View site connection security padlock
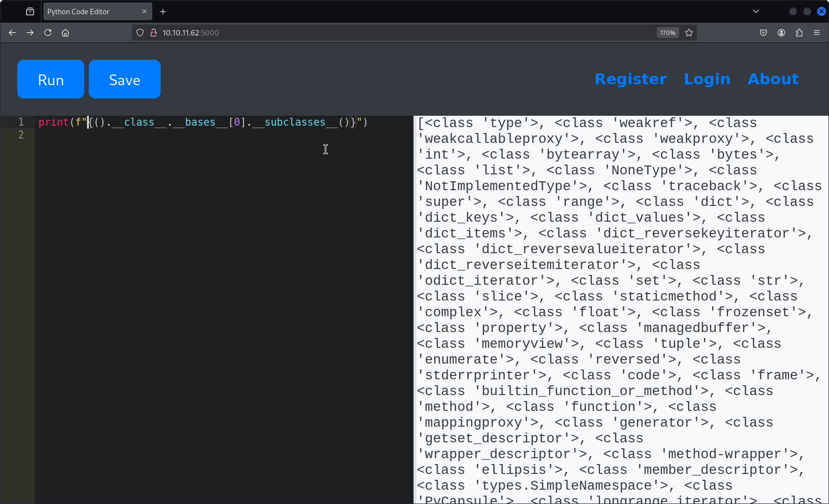 (153, 33)
